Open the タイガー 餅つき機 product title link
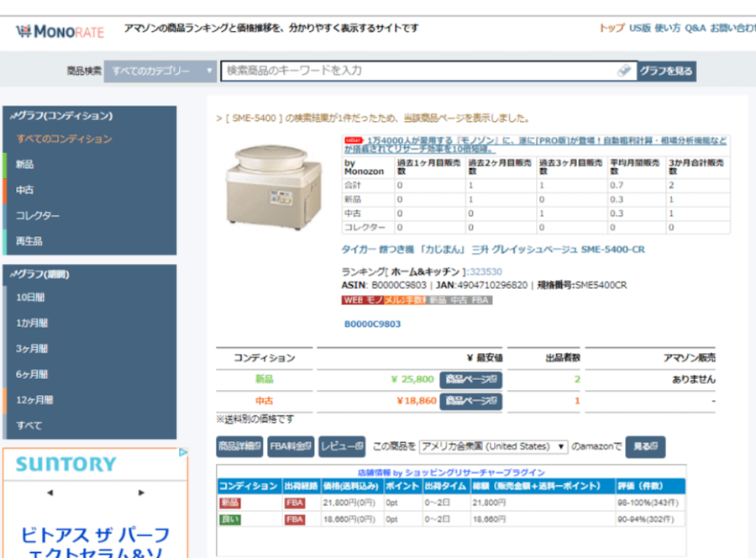The image size is (756, 558). coord(493,250)
